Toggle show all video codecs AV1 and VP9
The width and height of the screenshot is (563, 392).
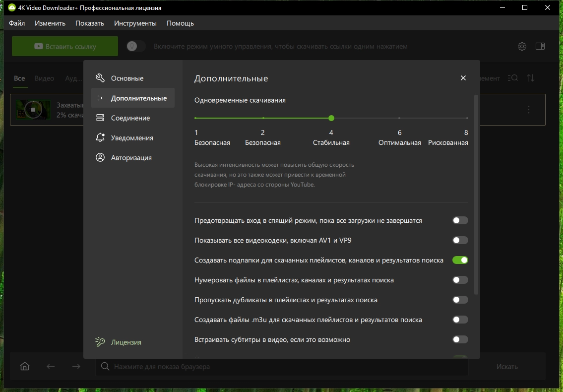click(x=460, y=240)
